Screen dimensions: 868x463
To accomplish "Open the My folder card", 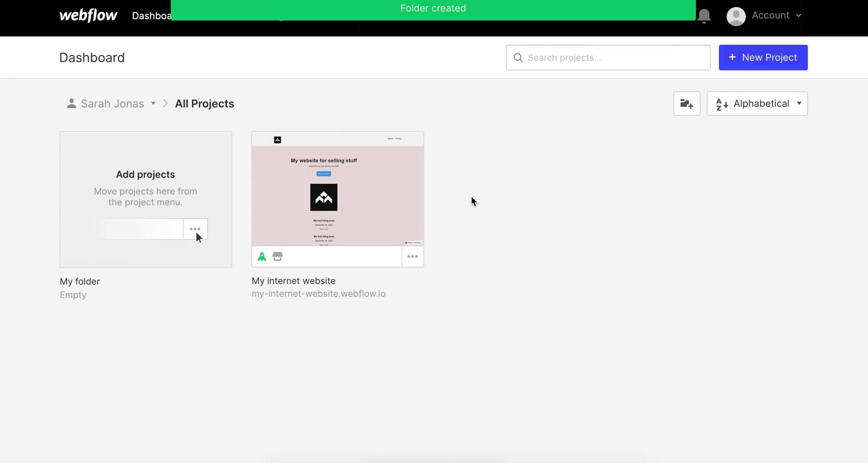I will pyautogui.click(x=146, y=199).
